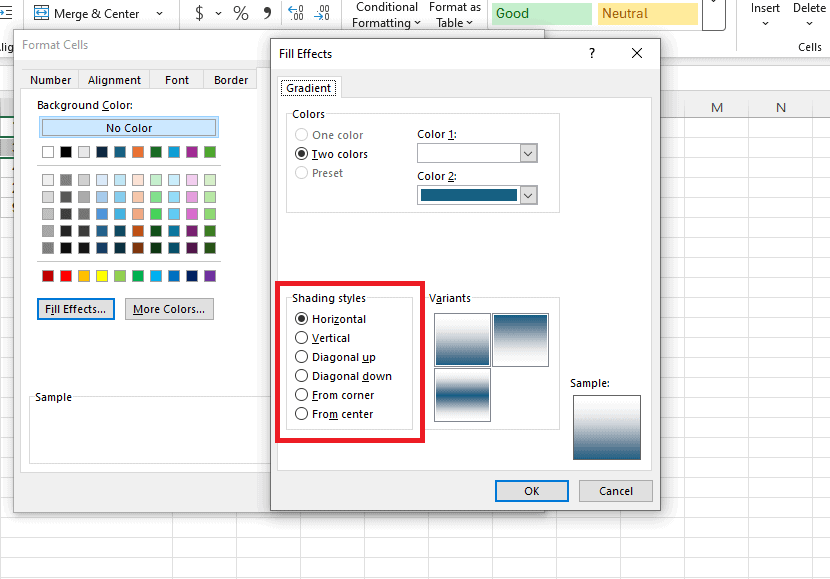This screenshot has width=830, height=579.
Task: Pick the standard yellow color swatch
Action: 102,276
